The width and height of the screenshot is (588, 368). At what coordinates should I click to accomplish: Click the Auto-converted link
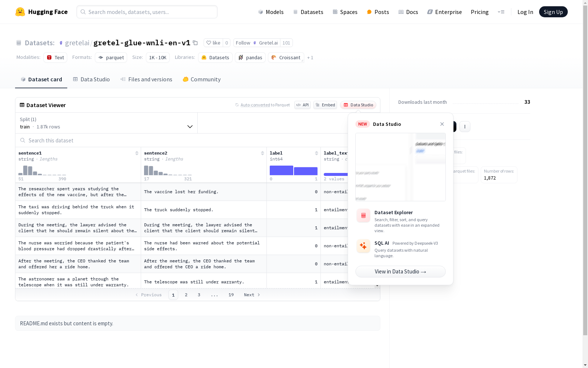coord(255,105)
